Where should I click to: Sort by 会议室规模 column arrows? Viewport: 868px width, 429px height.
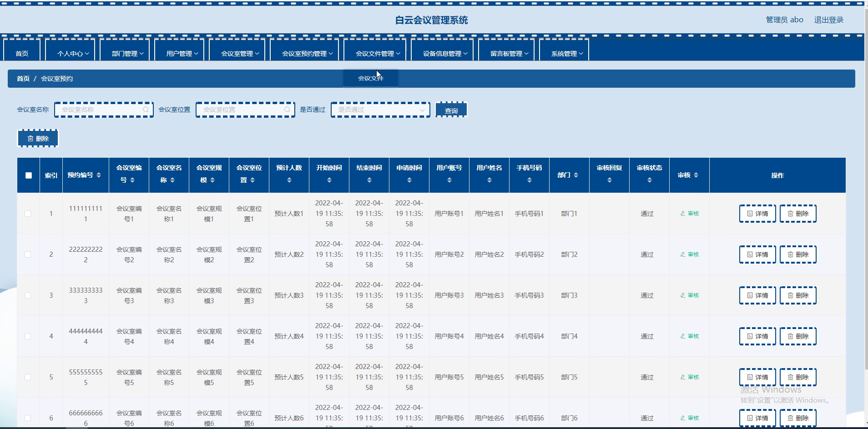pyautogui.click(x=212, y=180)
